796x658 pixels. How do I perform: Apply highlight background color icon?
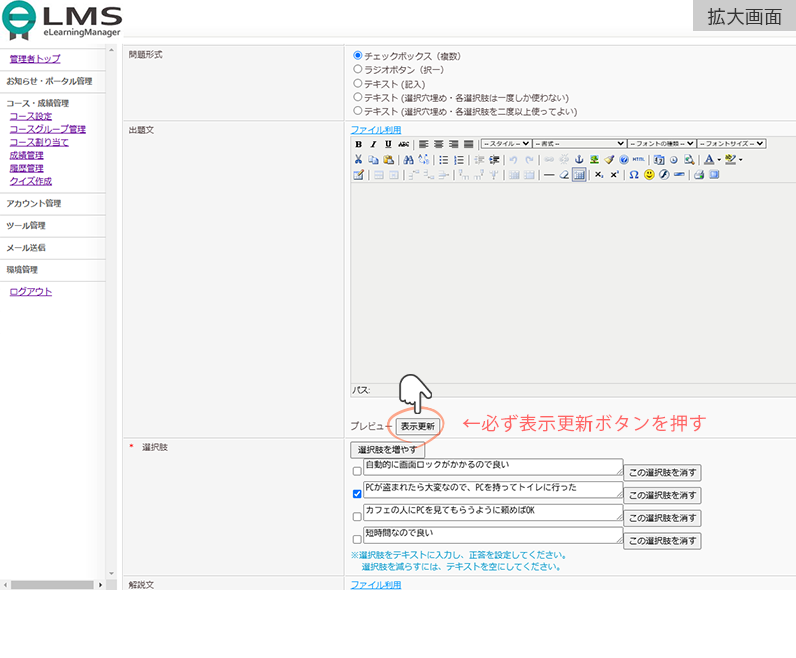pyautogui.click(x=731, y=159)
